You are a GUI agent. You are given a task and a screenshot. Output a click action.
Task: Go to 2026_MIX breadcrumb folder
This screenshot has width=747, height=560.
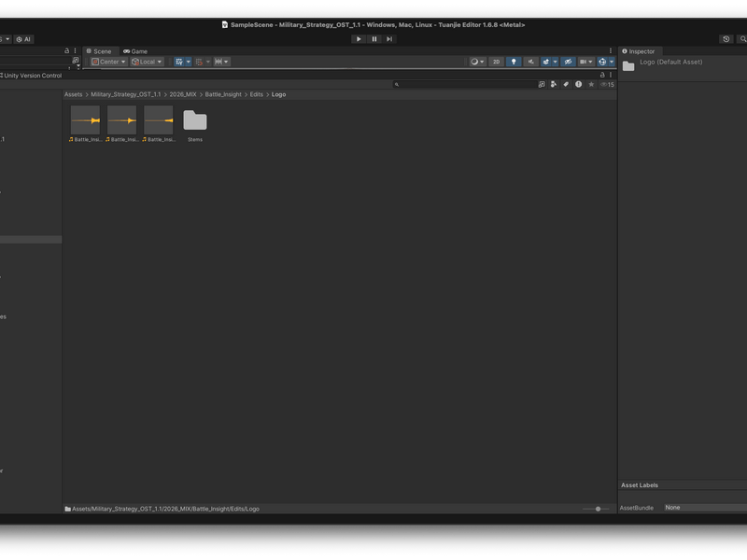pyautogui.click(x=183, y=94)
